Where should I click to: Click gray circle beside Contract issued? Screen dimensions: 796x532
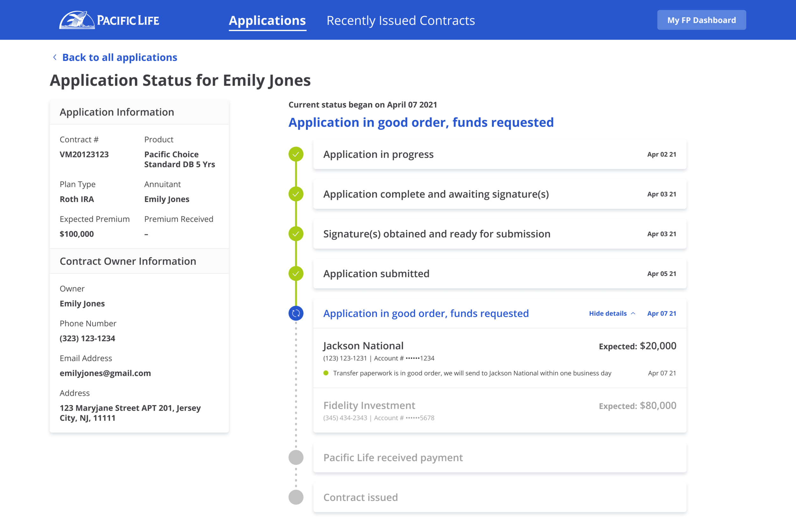(x=296, y=497)
